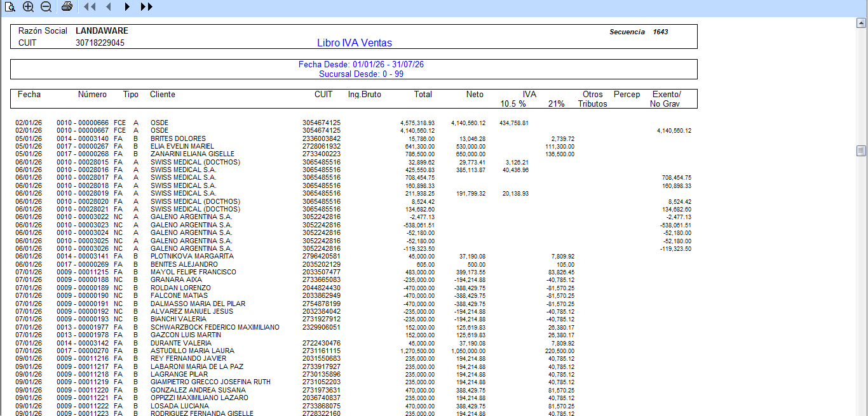Print the Libro IVA Ventas report

pos(67,7)
